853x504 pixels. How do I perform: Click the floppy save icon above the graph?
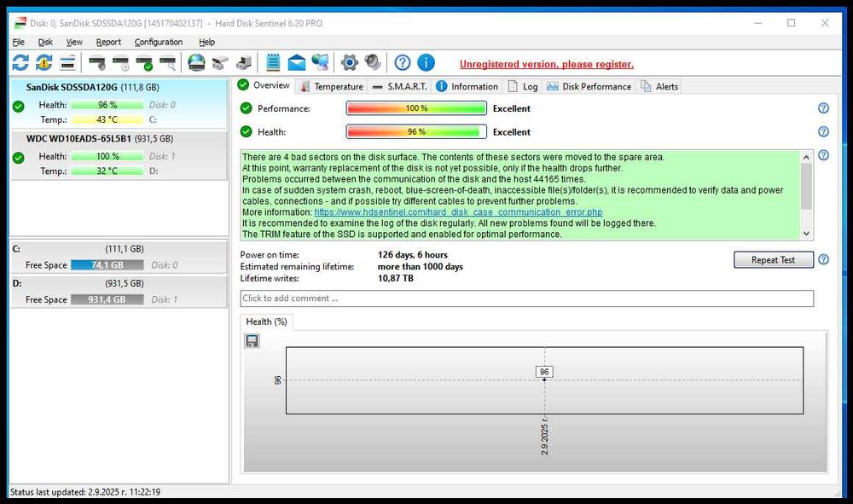(252, 341)
